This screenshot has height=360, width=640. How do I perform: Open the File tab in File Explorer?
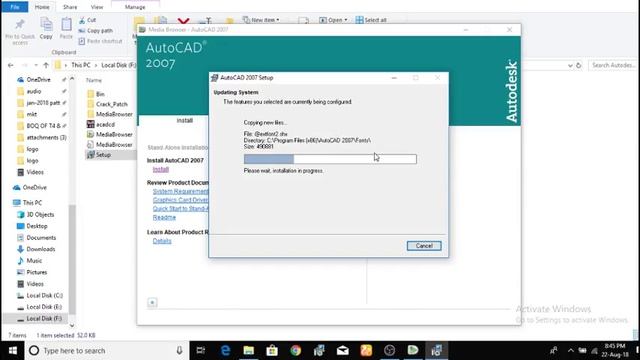[x=15, y=7]
